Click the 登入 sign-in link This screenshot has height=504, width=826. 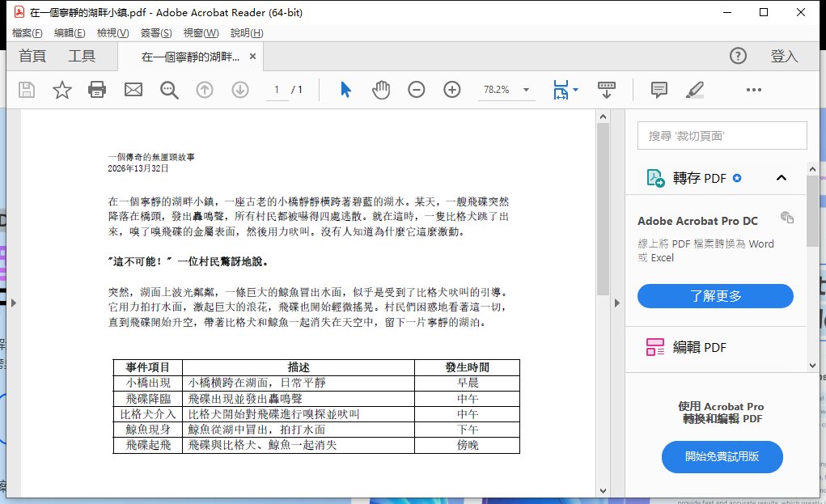(x=784, y=57)
